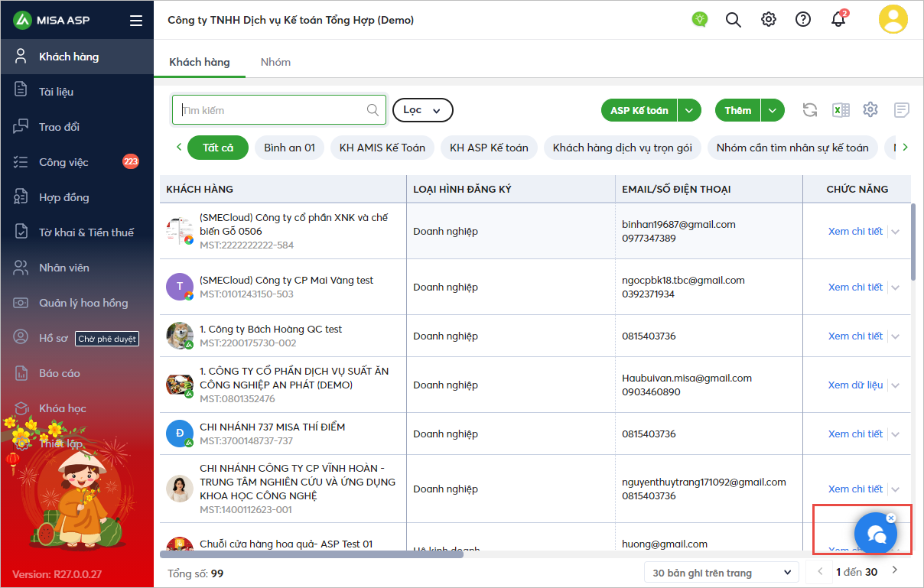Image resolution: width=924 pixels, height=588 pixels.
Task: Expand the ASP Kế toán dropdown arrow
Action: click(x=689, y=110)
